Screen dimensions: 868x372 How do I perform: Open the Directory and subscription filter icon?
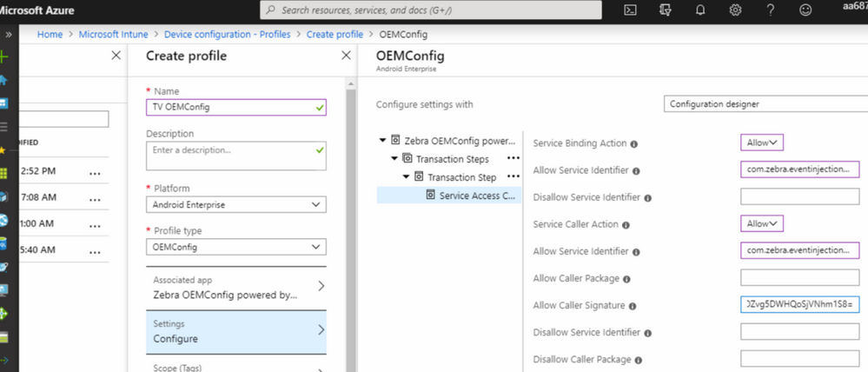click(666, 10)
